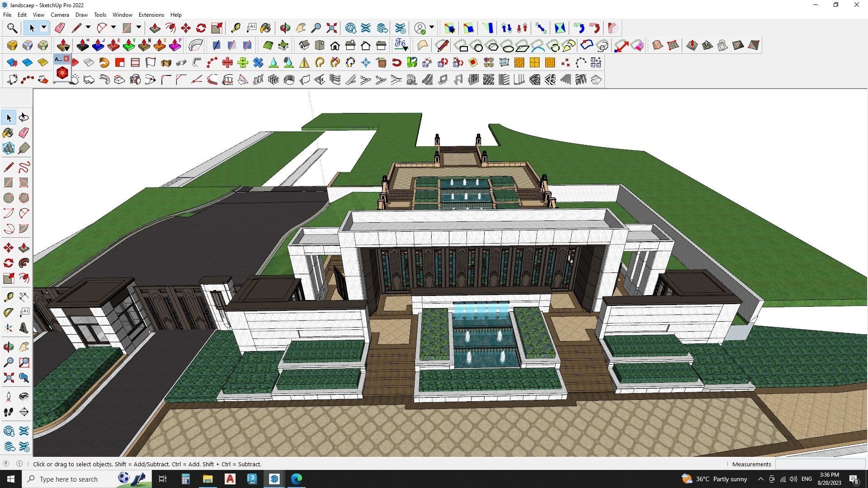868x488 pixels.
Task: Select the Text label tool in top toolbar
Action: (251, 28)
